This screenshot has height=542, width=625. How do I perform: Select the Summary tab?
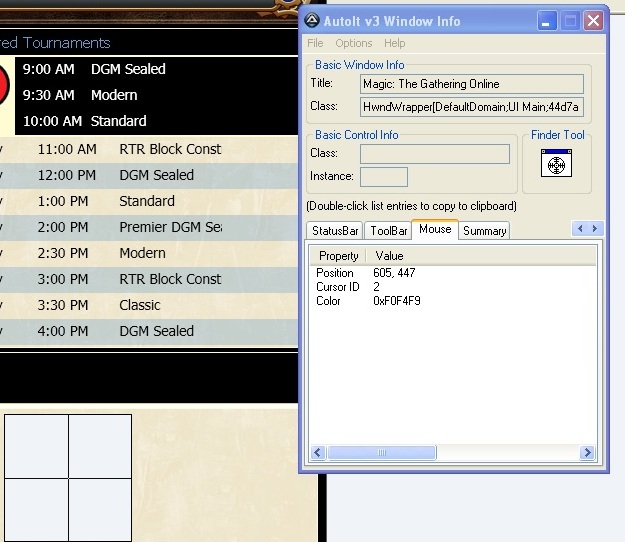484,231
